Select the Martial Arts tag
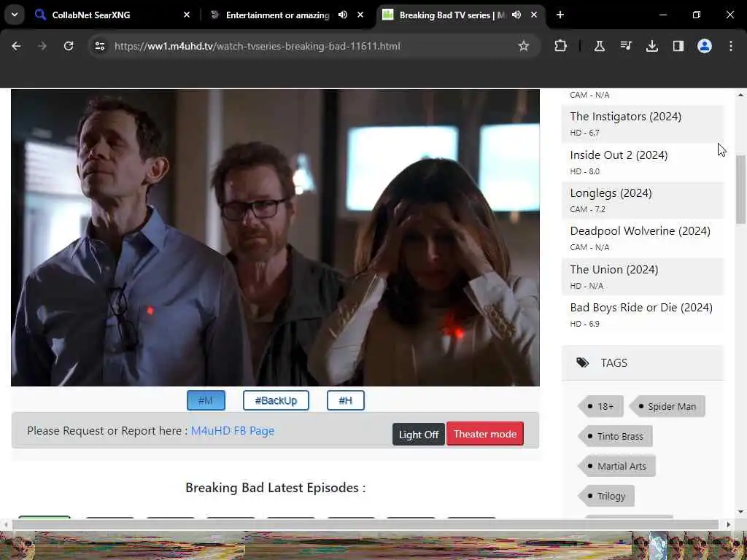Image resolution: width=747 pixels, height=560 pixels. [x=616, y=466]
